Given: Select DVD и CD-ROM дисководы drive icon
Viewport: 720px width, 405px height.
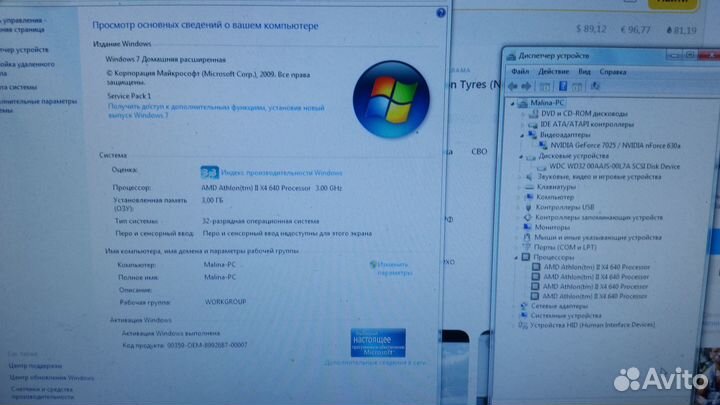Looking at the screenshot, I should click(534, 113).
